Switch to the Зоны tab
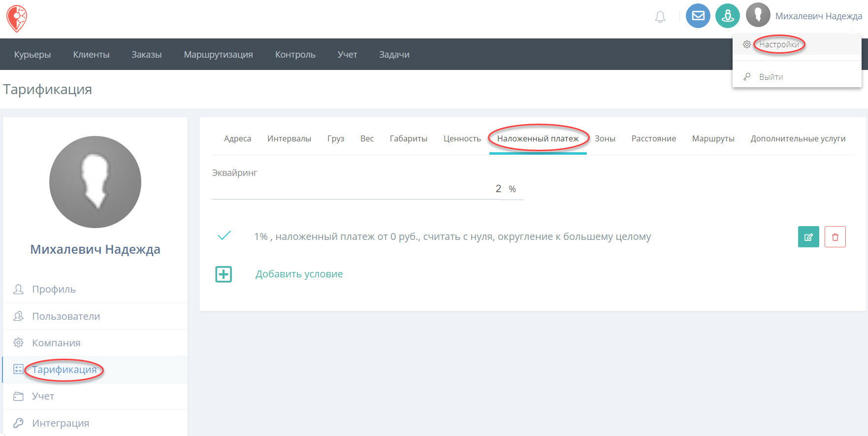Viewport: 868px width, 436px height. (x=605, y=139)
